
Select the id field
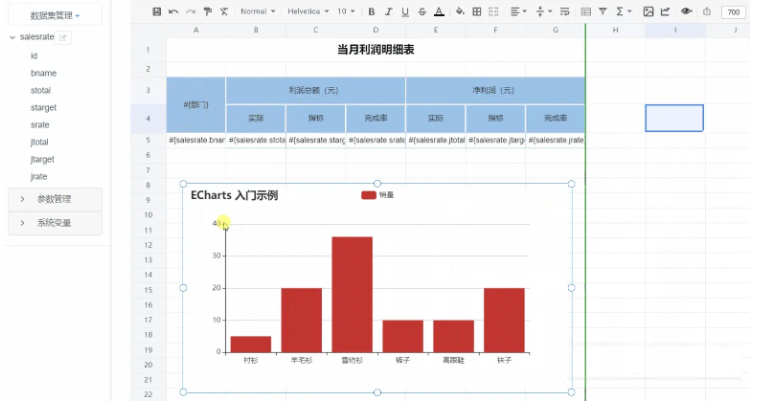pyautogui.click(x=34, y=56)
